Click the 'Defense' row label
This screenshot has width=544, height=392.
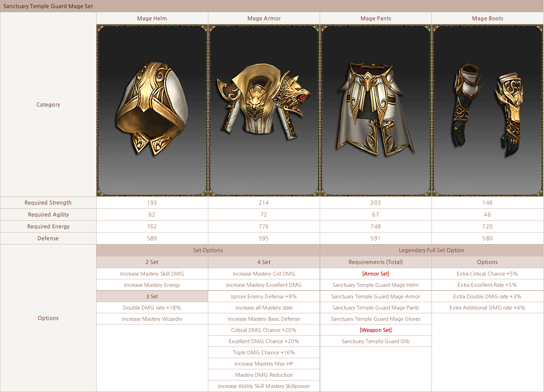click(48, 238)
